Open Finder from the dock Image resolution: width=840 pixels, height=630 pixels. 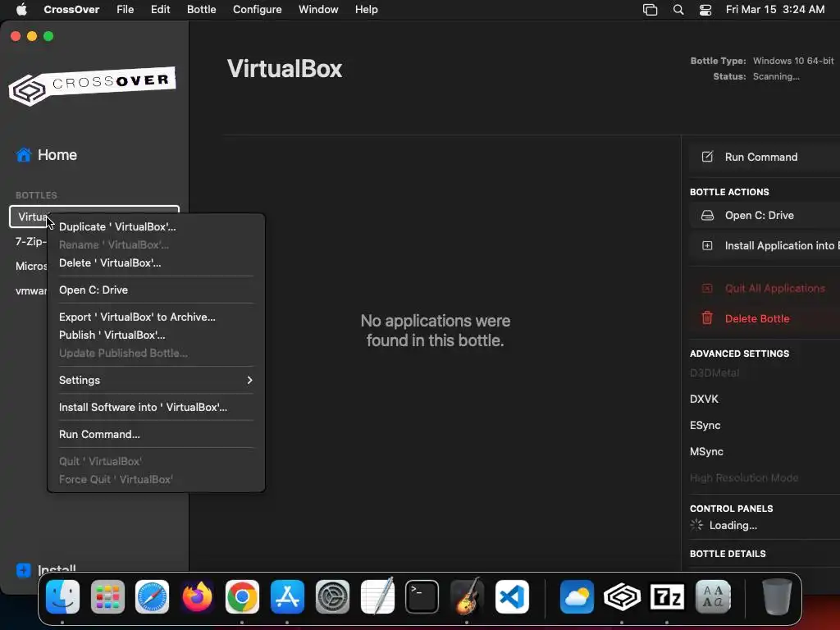click(x=62, y=597)
